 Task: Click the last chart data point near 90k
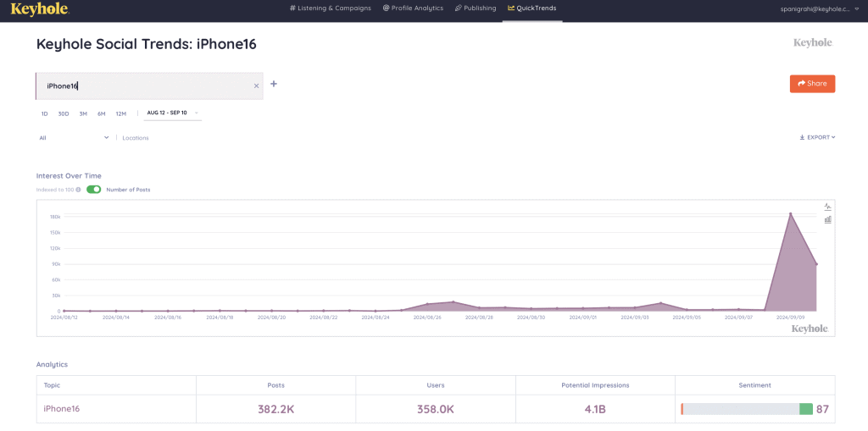[x=816, y=264]
